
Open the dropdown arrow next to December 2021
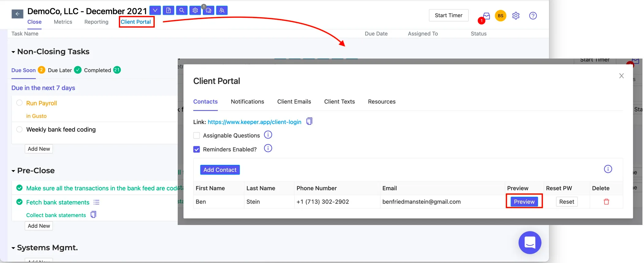(155, 10)
